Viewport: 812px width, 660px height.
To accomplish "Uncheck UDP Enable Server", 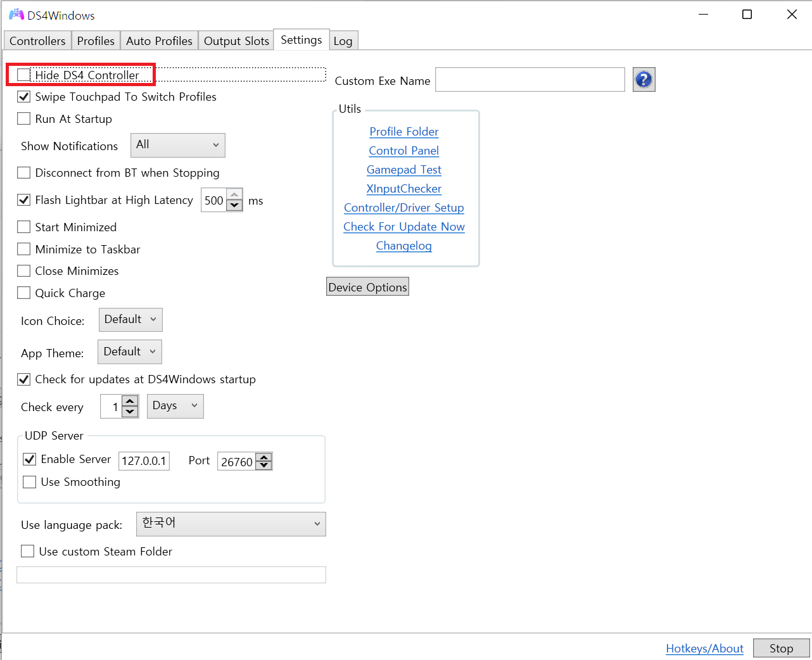I will (29, 459).
